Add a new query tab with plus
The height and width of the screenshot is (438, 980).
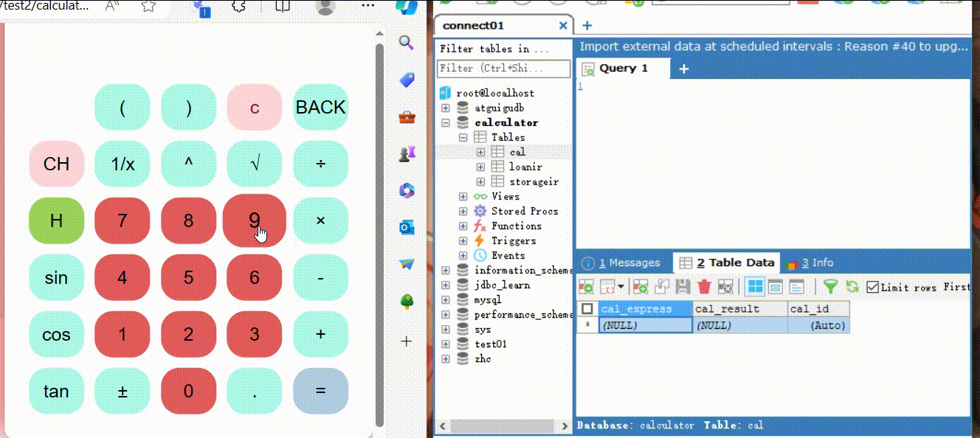(684, 69)
